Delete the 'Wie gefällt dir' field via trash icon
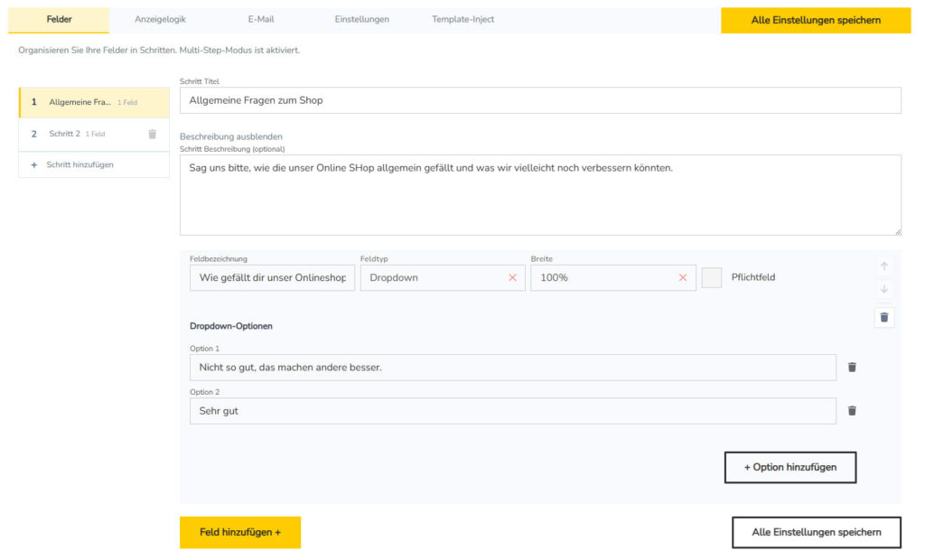Image resolution: width=925 pixels, height=560 pixels. (884, 315)
